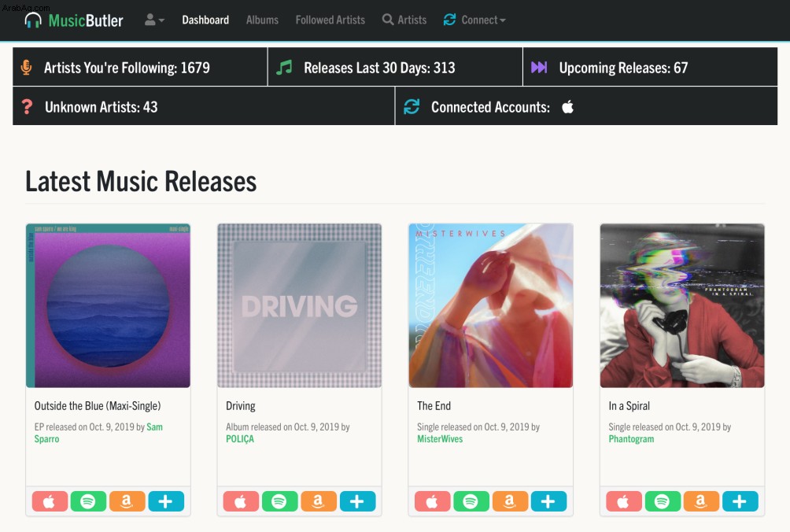Open the Followed Artists page
Screen dimensions: 790x532
tap(330, 20)
